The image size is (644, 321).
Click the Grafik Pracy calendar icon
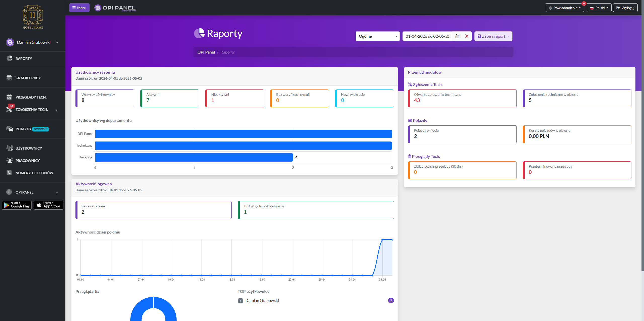coord(9,78)
